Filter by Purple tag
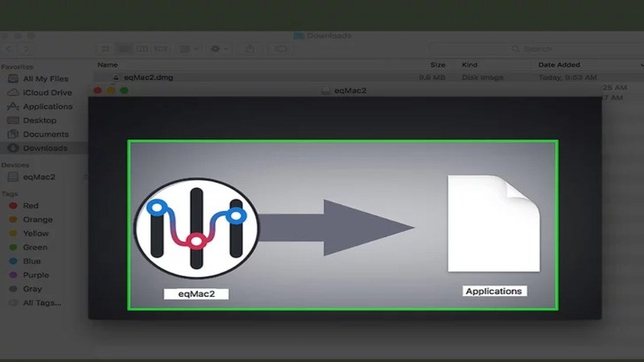 tap(35, 275)
